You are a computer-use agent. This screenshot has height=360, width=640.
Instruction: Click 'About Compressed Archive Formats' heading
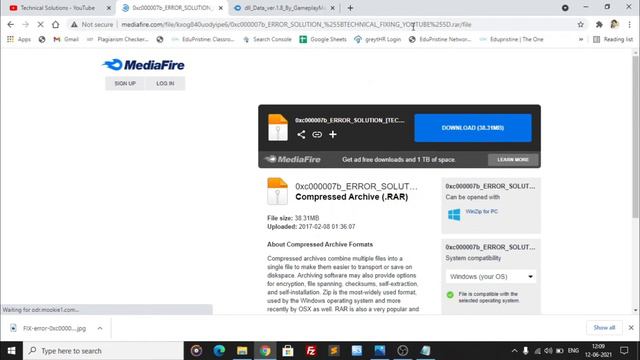click(320, 244)
